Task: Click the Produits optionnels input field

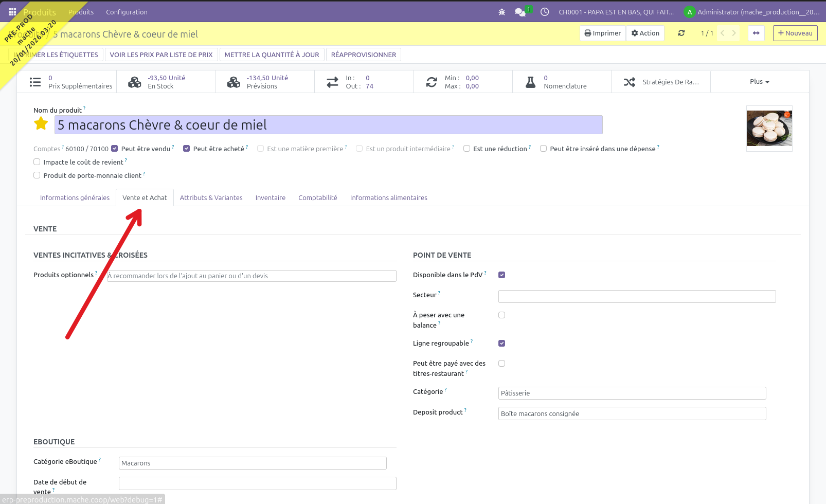Action: (x=252, y=276)
